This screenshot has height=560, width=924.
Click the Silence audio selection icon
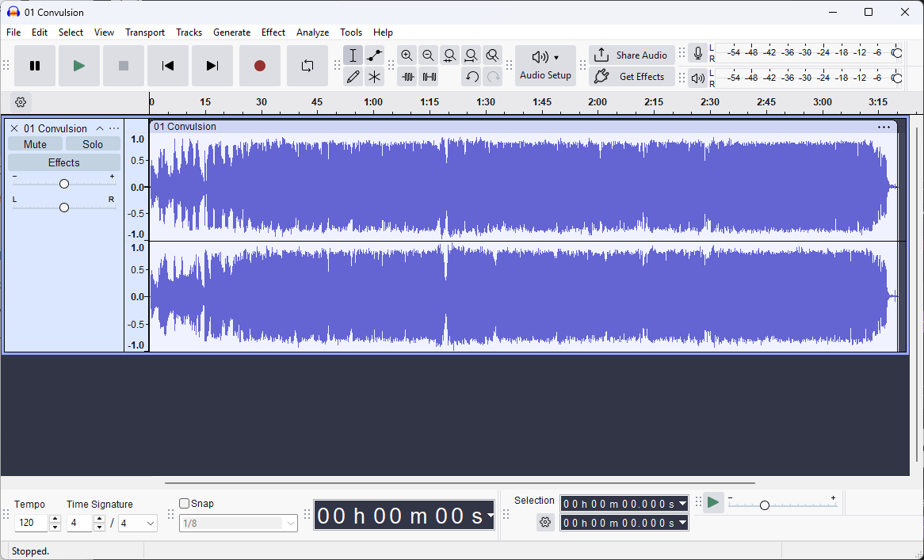[x=430, y=77]
